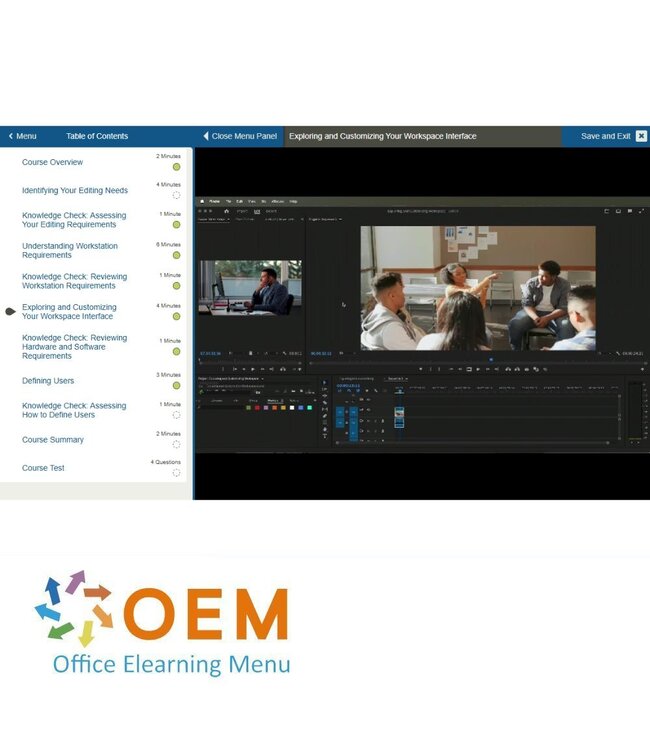The image size is (650, 750).
Task: Open the Table of Contents tab
Action: (97, 136)
